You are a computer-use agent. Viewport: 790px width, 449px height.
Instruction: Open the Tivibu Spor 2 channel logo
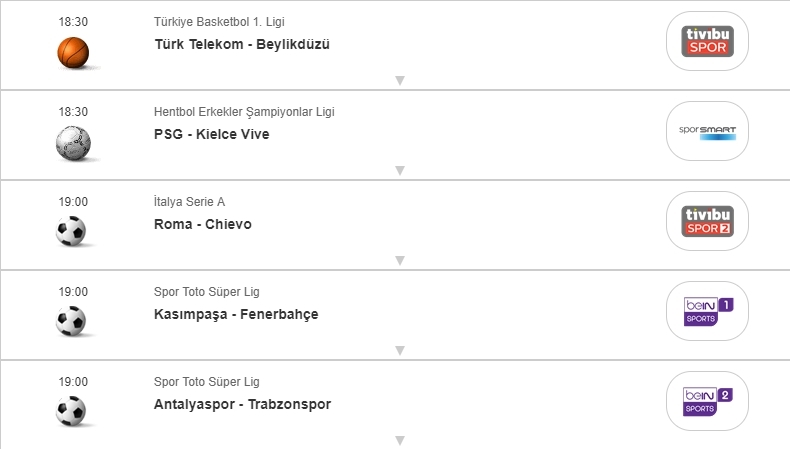coord(707,221)
